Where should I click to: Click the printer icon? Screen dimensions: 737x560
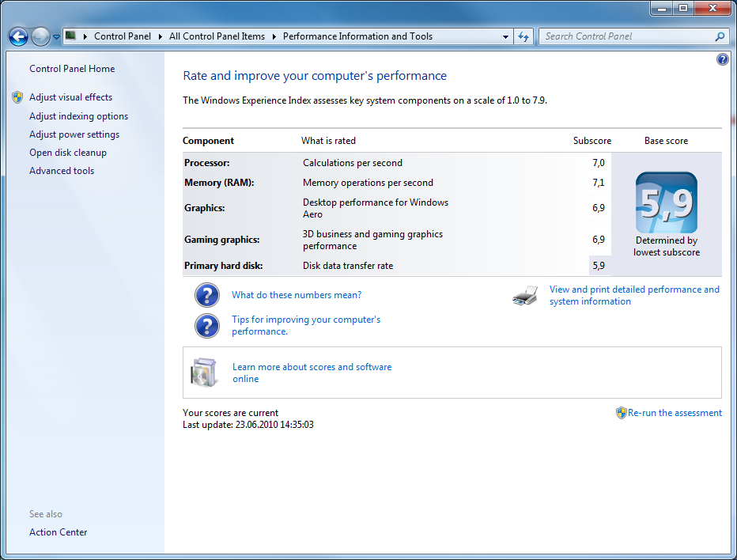[x=526, y=296]
